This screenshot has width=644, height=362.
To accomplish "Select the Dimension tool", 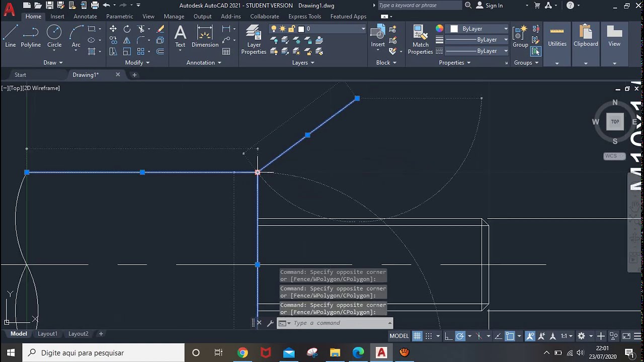I will 205,36.
